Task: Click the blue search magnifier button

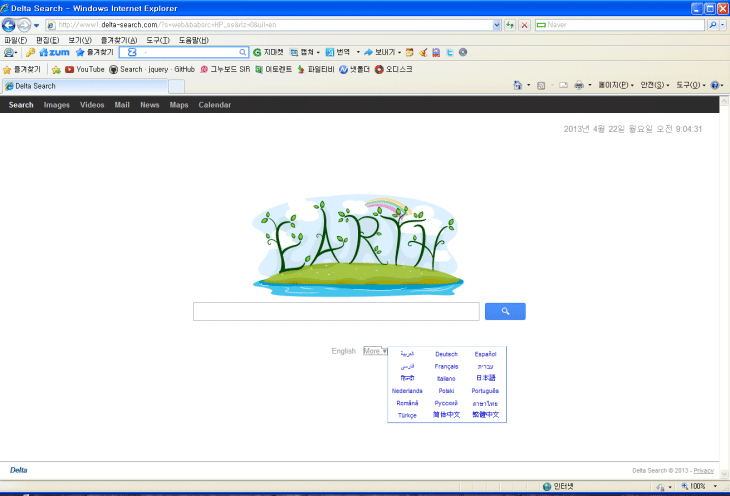Action: pos(505,312)
